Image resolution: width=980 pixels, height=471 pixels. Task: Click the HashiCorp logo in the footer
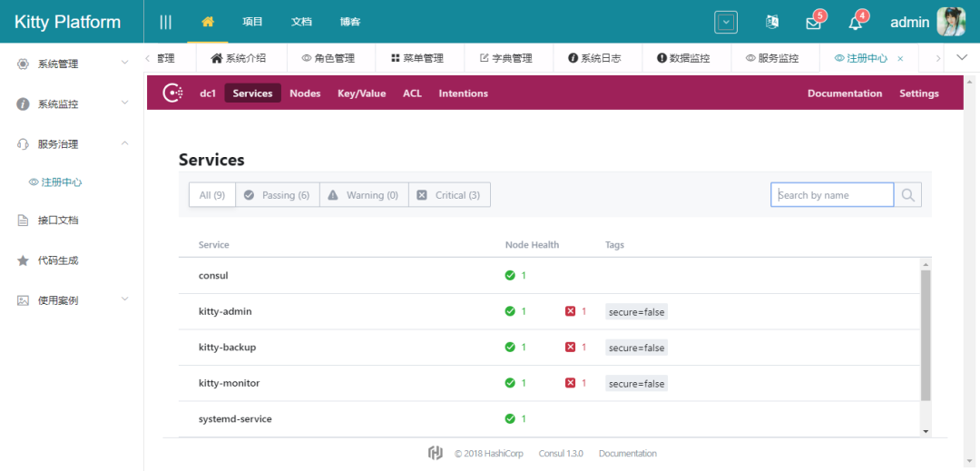pyautogui.click(x=436, y=454)
